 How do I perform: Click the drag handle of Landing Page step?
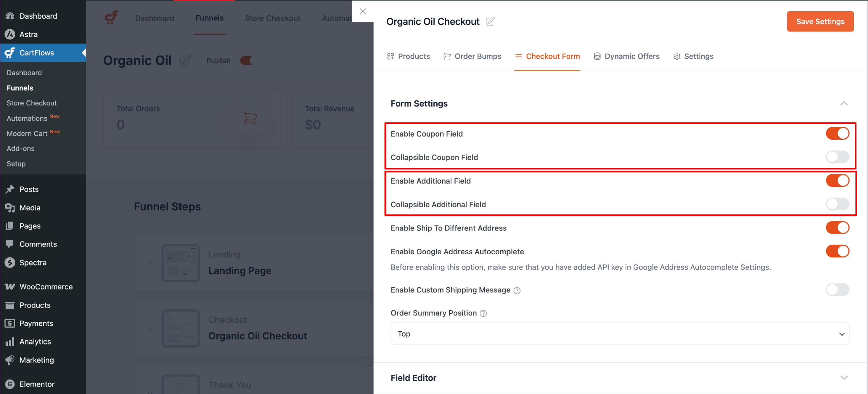(x=150, y=263)
